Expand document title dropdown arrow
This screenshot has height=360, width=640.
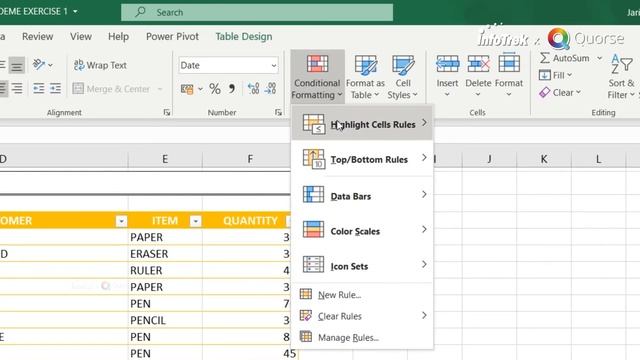tap(75, 11)
